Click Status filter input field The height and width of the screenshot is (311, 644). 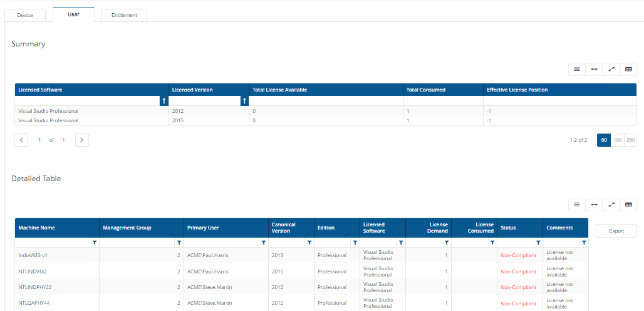click(x=516, y=243)
